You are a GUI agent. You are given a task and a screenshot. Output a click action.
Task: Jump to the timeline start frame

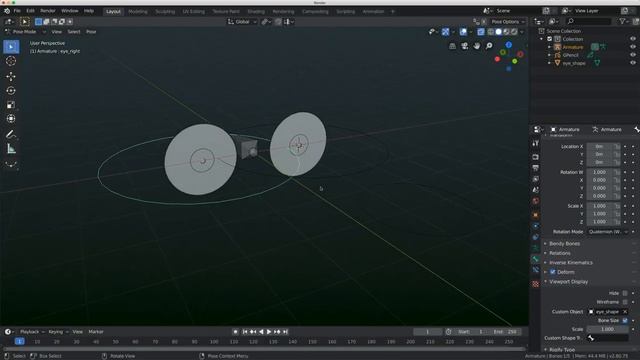click(245, 332)
